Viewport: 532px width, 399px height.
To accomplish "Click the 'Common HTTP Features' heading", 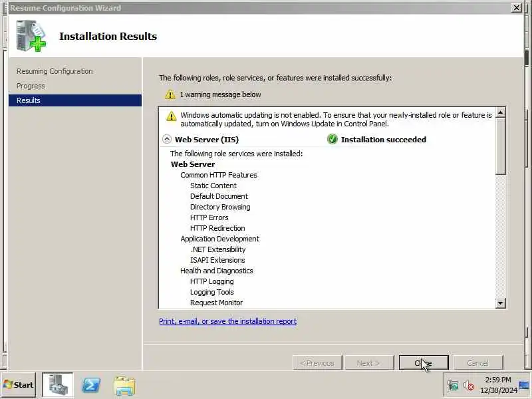I will coord(219,175).
